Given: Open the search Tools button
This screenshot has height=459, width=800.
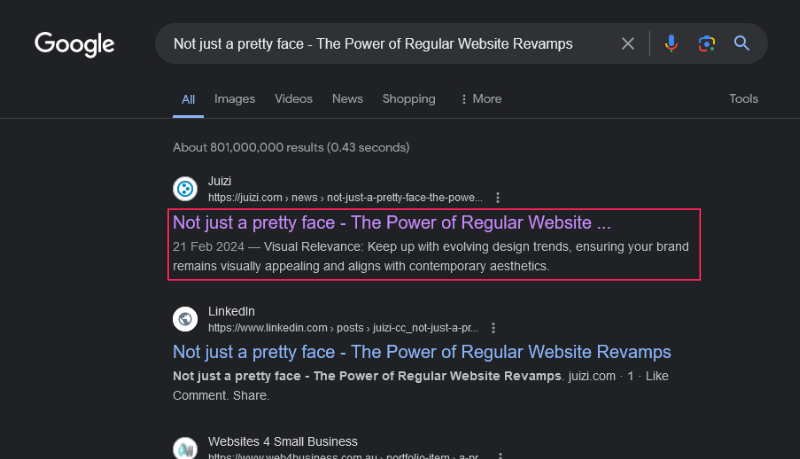Looking at the screenshot, I should click(x=744, y=99).
